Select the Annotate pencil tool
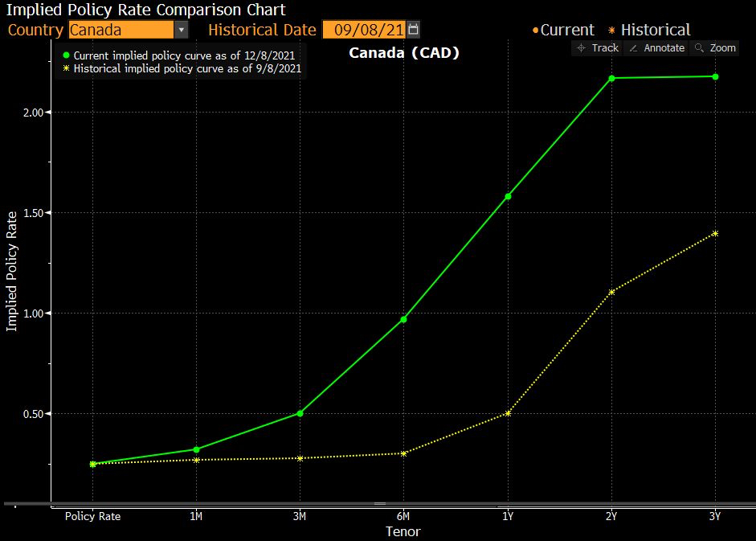 (x=656, y=48)
